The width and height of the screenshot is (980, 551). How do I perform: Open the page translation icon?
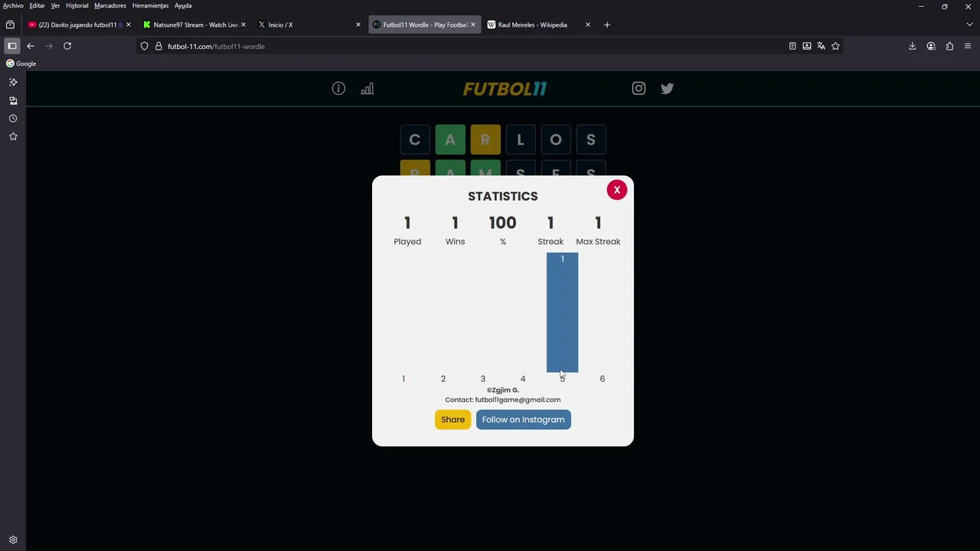[x=821, y=46]
